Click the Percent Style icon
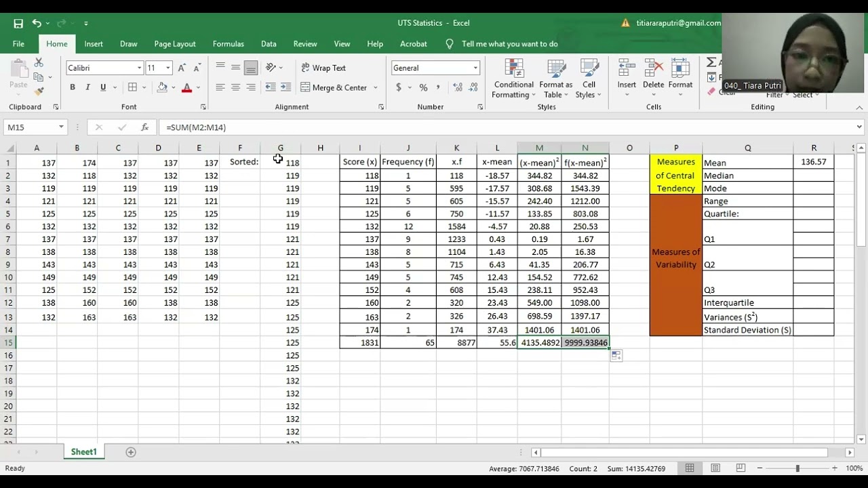 tap(423, 87)
